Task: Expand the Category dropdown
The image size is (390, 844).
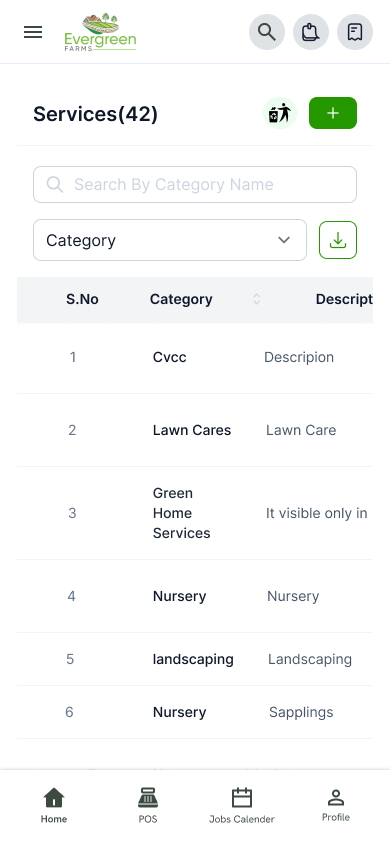Action: (170, 240)
